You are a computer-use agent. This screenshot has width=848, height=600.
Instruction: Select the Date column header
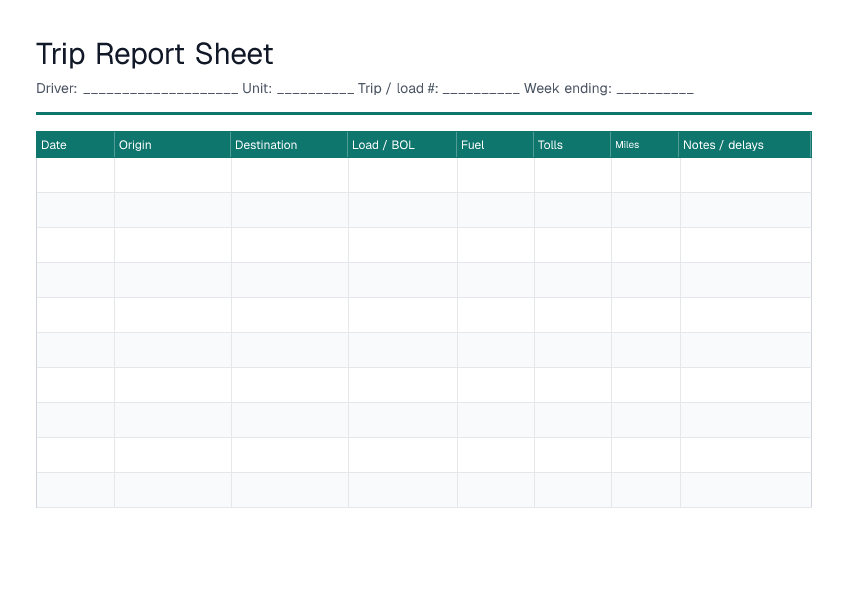pos(75,144)
